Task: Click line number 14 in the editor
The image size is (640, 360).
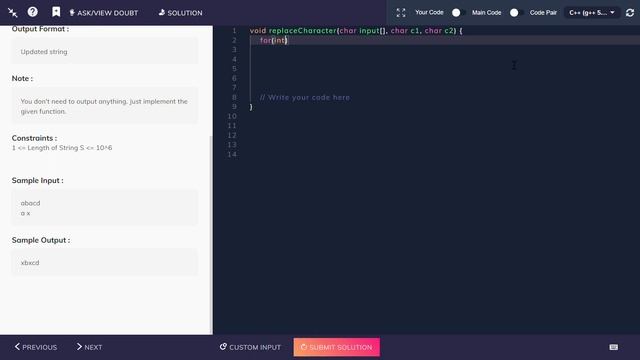Action: pyautogui.click(x=232, y=154)
